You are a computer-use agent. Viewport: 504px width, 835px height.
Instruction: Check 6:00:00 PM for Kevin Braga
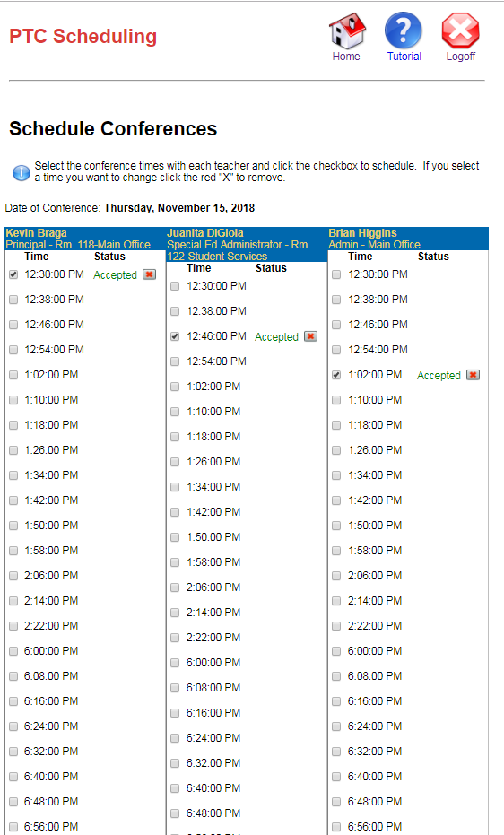click(x=13, y=651)
